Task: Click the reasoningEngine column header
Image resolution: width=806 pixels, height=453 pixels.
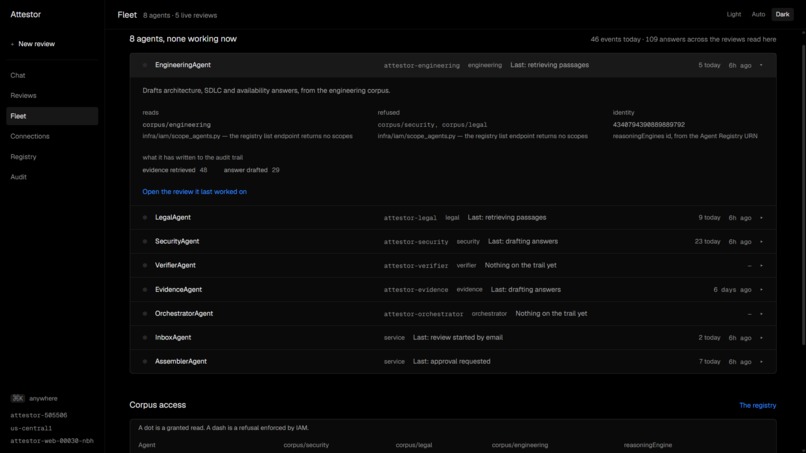Action: click(648, 445)
